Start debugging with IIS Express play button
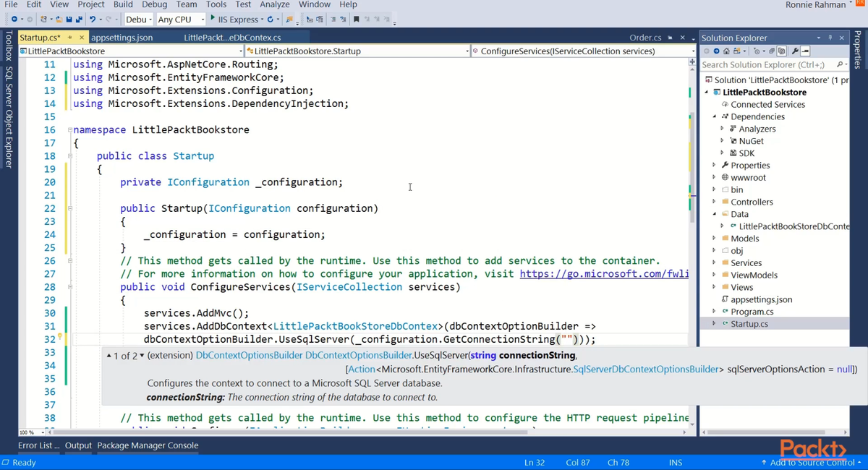 click(213, 18)
